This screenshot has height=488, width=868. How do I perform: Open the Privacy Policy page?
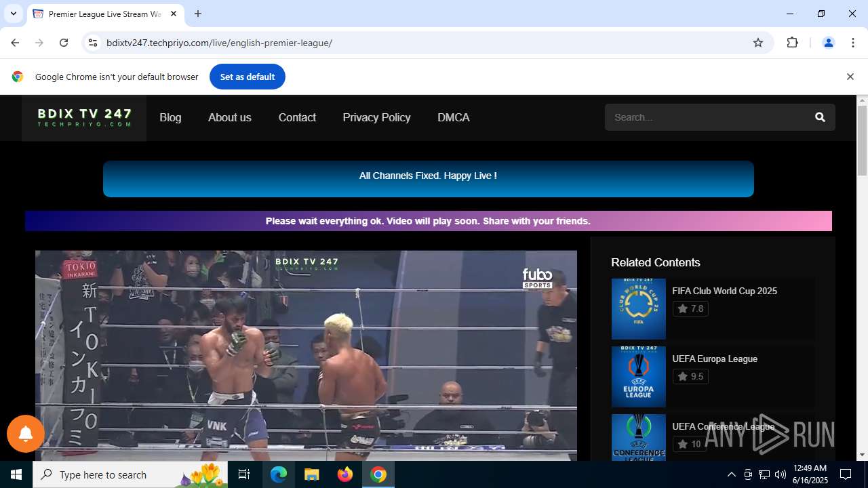coord(376,117)
